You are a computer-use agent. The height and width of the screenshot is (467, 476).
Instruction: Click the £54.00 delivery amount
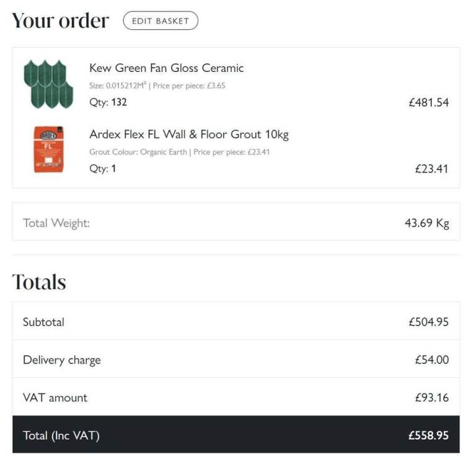(x=431, y=360)
